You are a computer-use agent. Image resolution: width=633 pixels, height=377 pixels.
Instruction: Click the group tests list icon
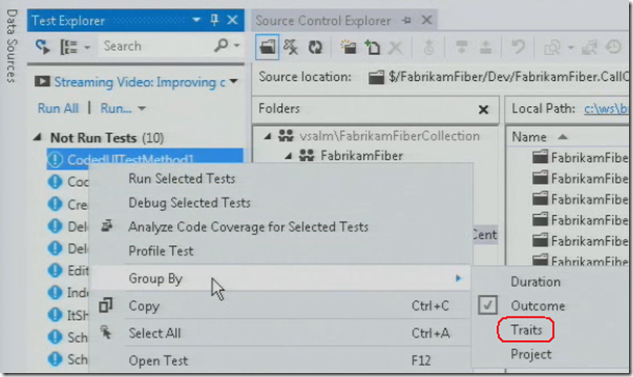coord(69,47)
